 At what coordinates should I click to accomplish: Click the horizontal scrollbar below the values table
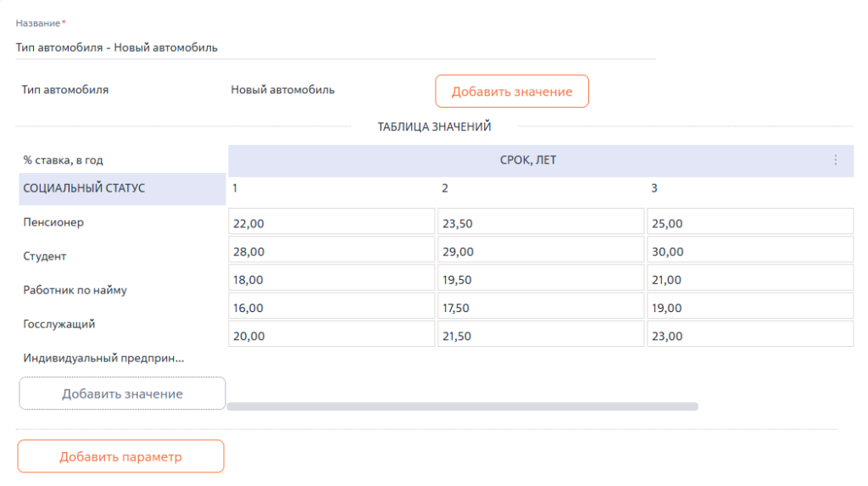[462, 407]
